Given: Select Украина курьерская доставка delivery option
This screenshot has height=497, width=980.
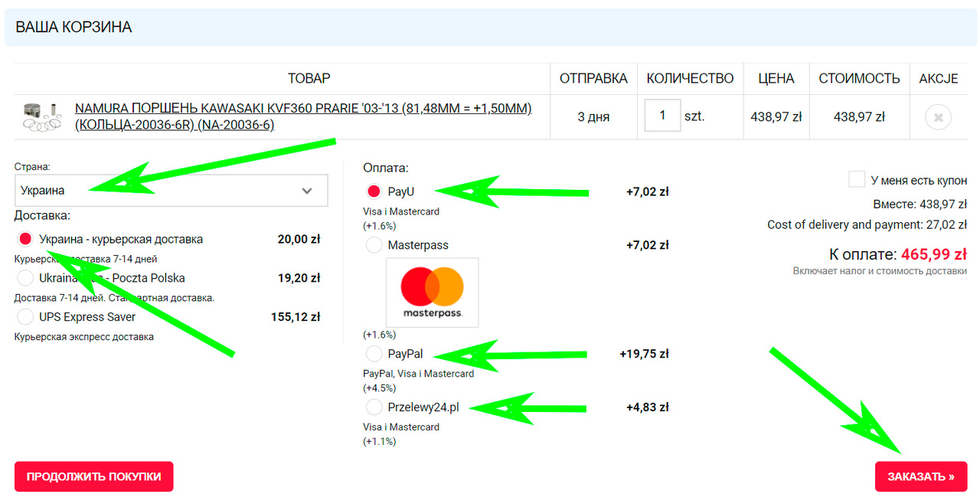Looking at the screenshot, I should click(x=25, y=239).
